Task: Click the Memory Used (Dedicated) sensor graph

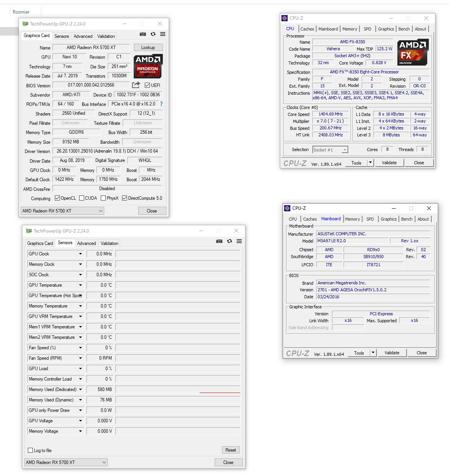Action: (178, 389)
